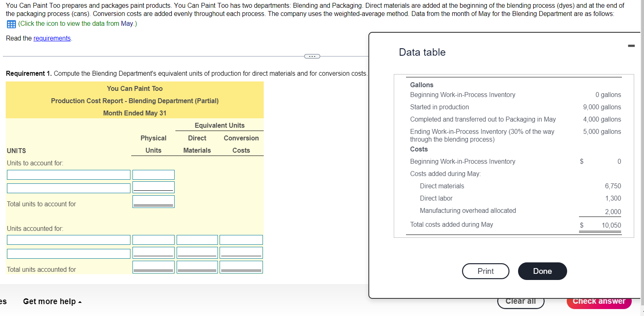Select Total units accounted for Direct Materials field
Screen dimensions: 644x316
tap(197, 267)
